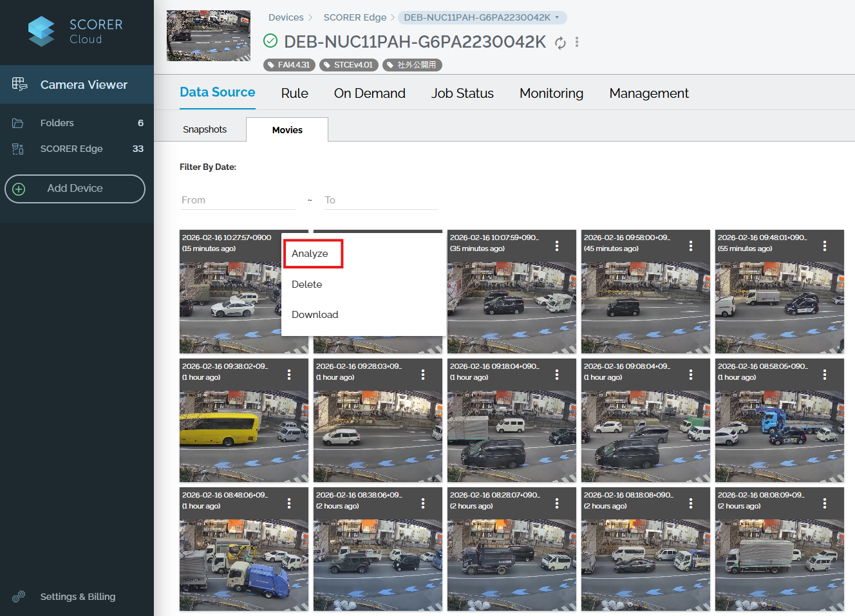The image size is (855, 616).
Task: Open device options three-dot menu in header
Action: point(577,42)
